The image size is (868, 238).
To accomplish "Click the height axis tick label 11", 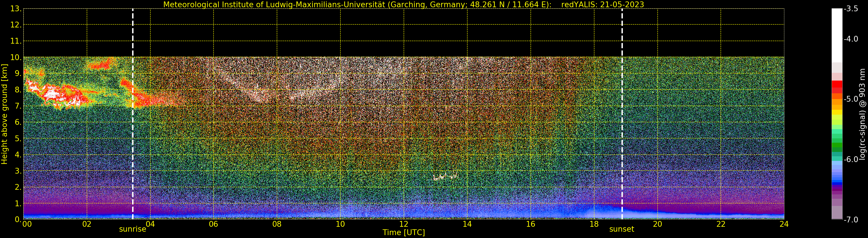I will click(x=15, y=41).
